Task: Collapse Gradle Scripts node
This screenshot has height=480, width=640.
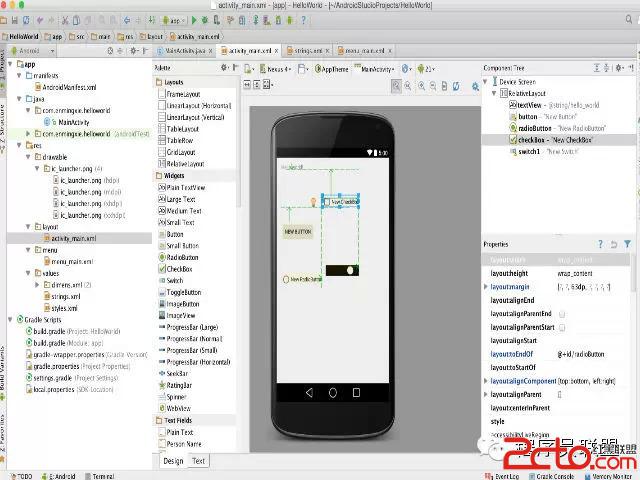Action: (10, 320)
